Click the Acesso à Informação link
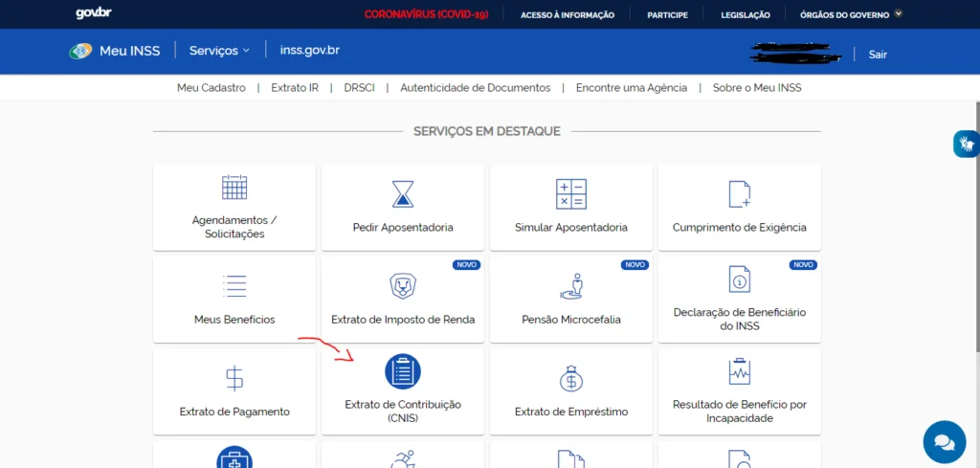Viewport: 980px width, 468px height. click(x=568, y=15)
